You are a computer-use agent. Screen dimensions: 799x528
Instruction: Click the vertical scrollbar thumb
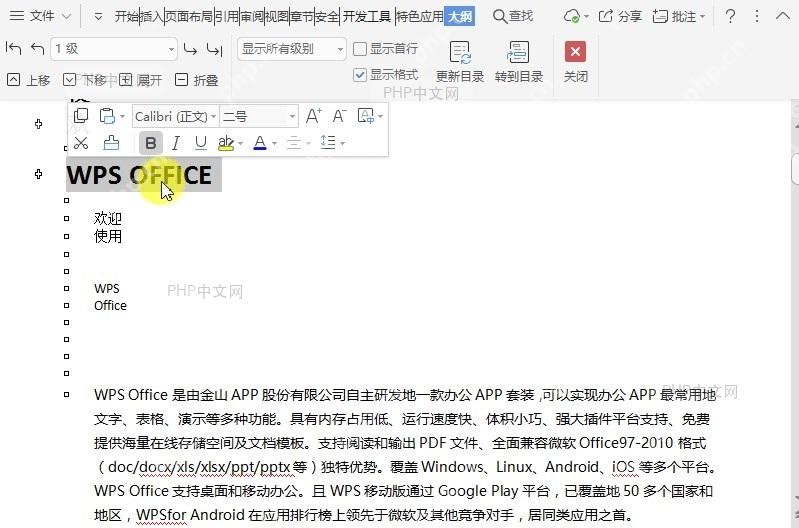click(x=795, y=170)
